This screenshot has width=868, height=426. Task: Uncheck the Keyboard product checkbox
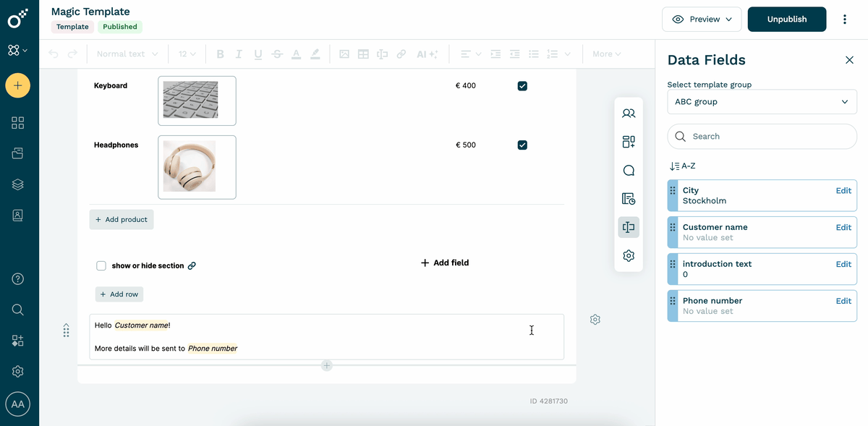coord(522,86)
